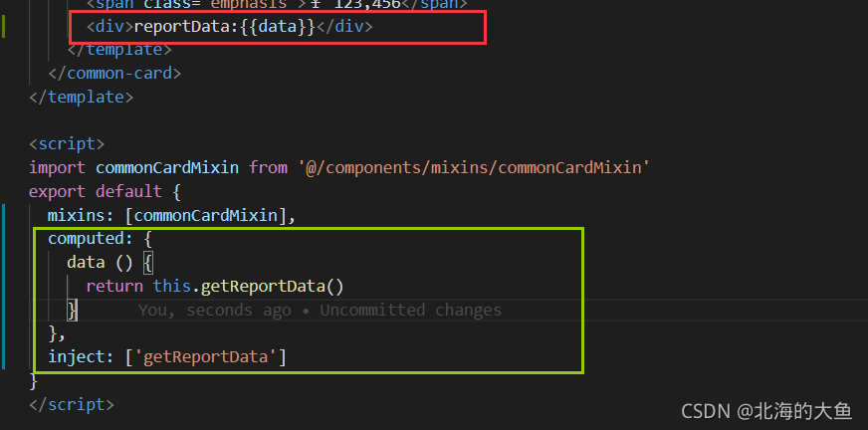Click the import keyword

click(57, 167)
